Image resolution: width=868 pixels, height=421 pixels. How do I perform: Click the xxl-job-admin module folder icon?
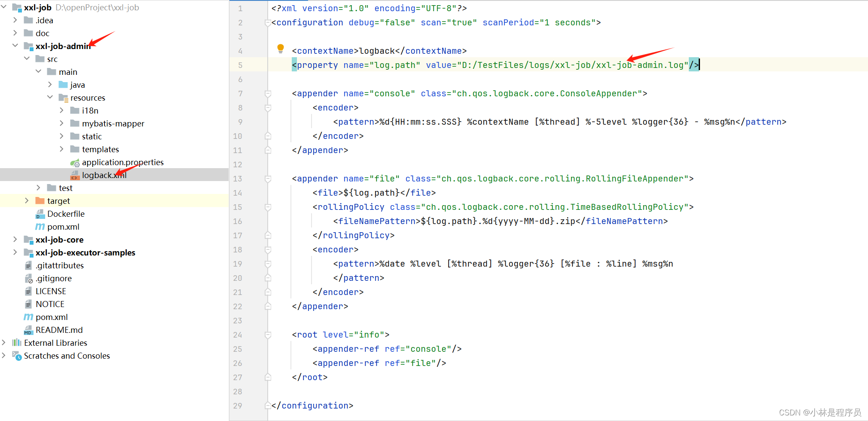[x=28, y=46]
